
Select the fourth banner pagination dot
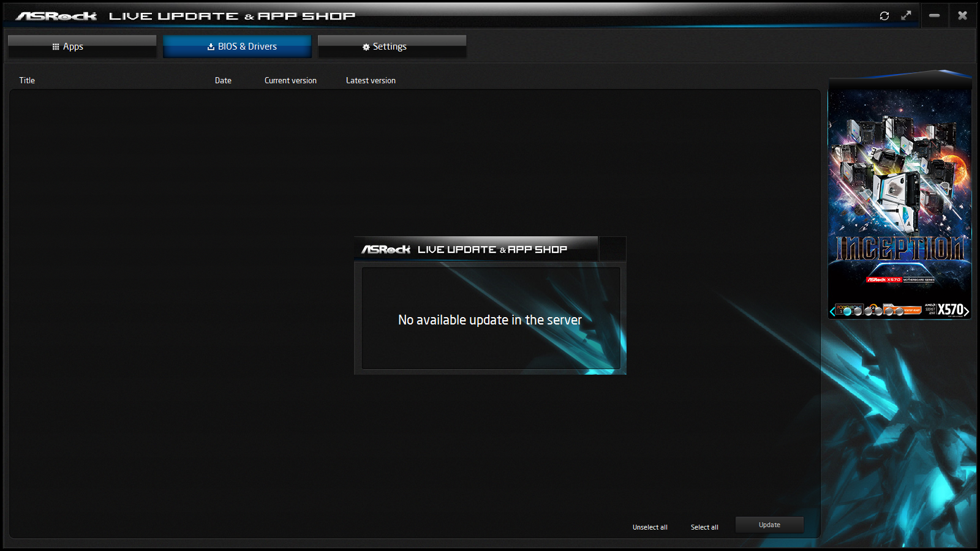pos(878,312)
